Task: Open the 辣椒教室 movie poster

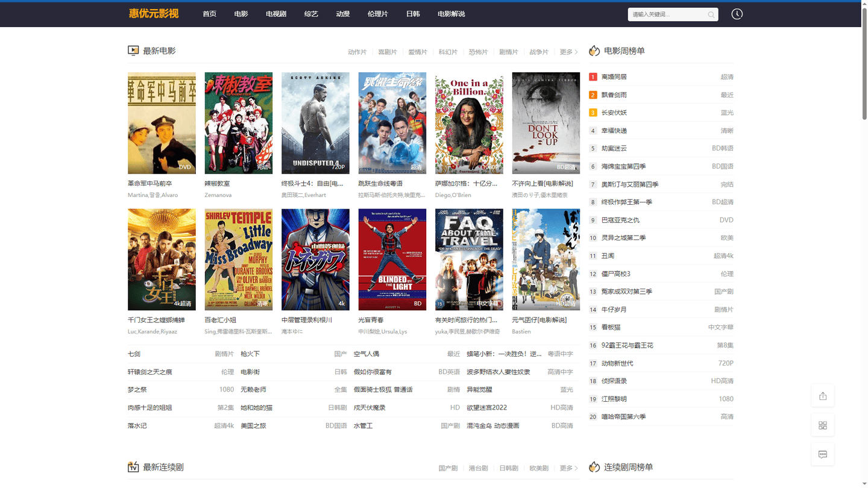Action: pos(239,124)
